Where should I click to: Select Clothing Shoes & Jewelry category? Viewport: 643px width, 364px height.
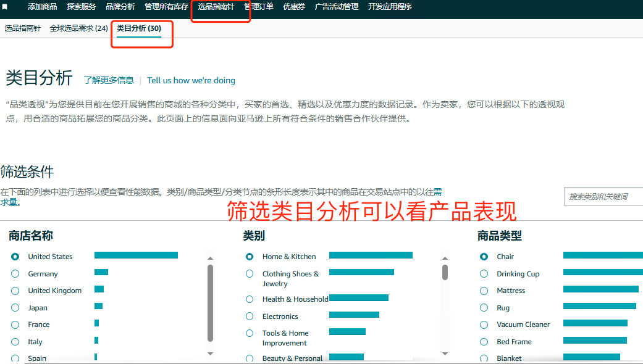pos(250,273)
